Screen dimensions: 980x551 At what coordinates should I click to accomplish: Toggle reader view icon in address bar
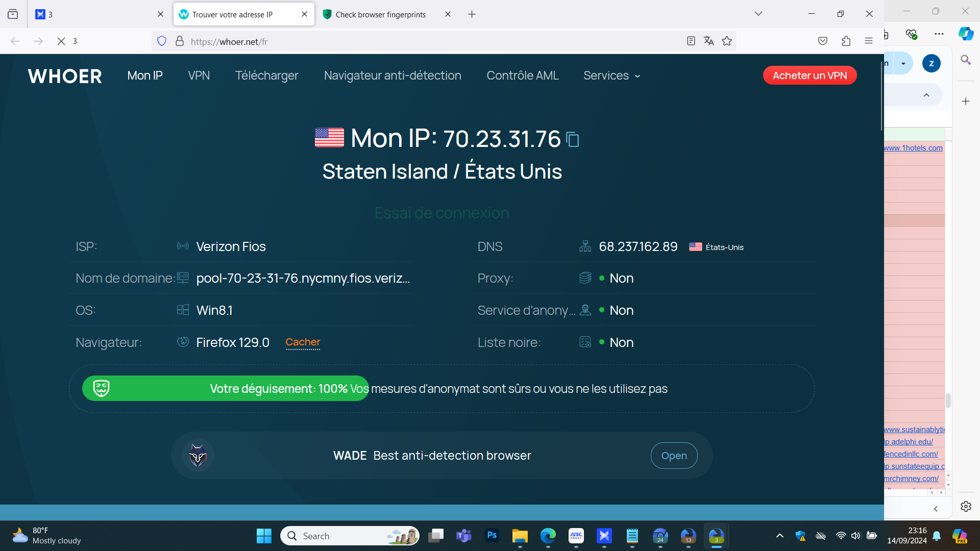(691, 41)
